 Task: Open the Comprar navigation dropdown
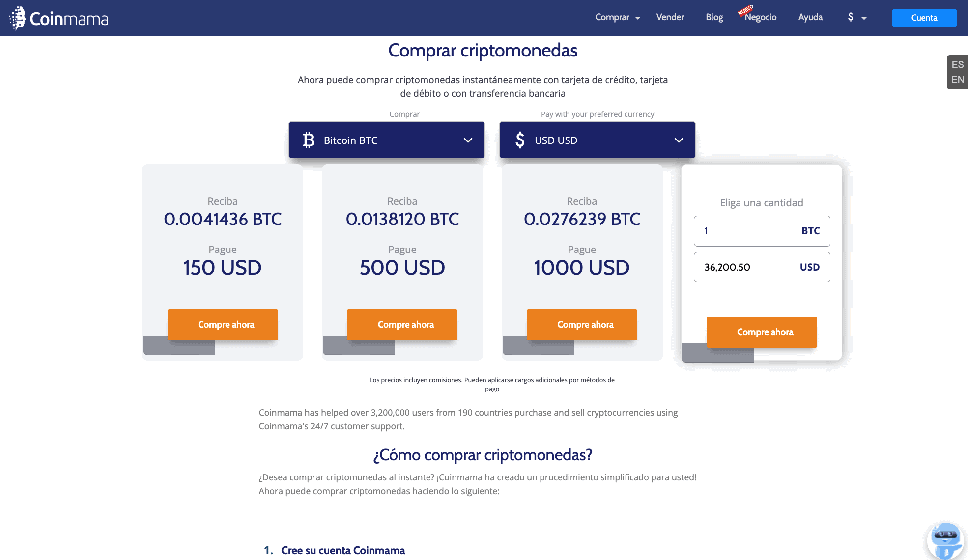pyautogui.click(x=617, y=17)
